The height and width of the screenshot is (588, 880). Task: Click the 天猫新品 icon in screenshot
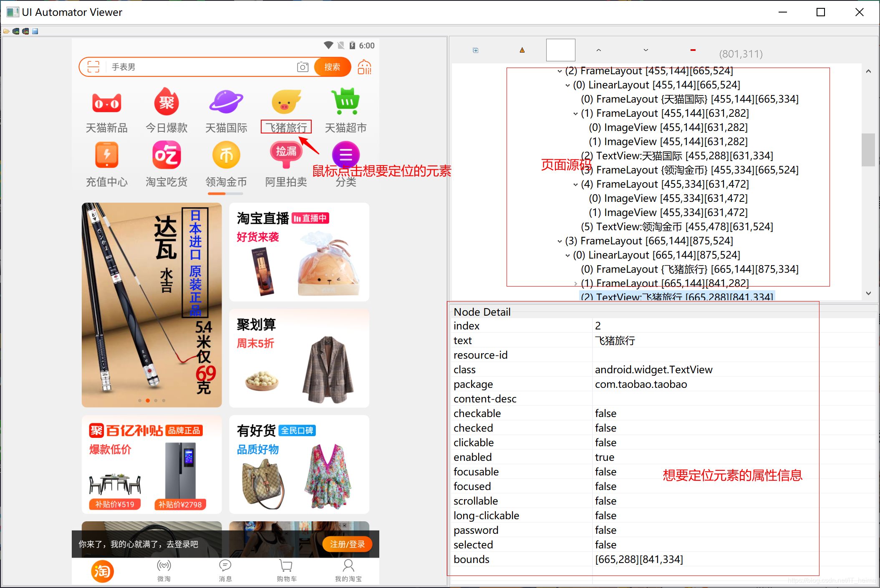pos(106,103)
